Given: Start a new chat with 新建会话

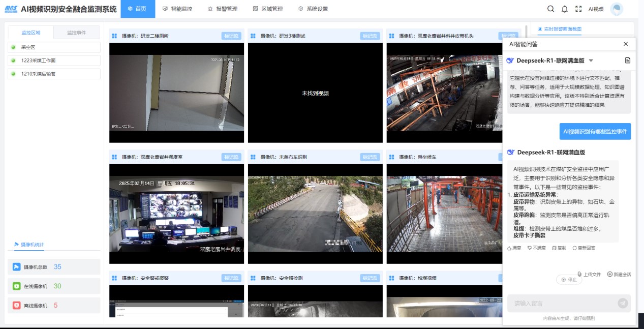Looking at the screenshot, I should [619, 275].
